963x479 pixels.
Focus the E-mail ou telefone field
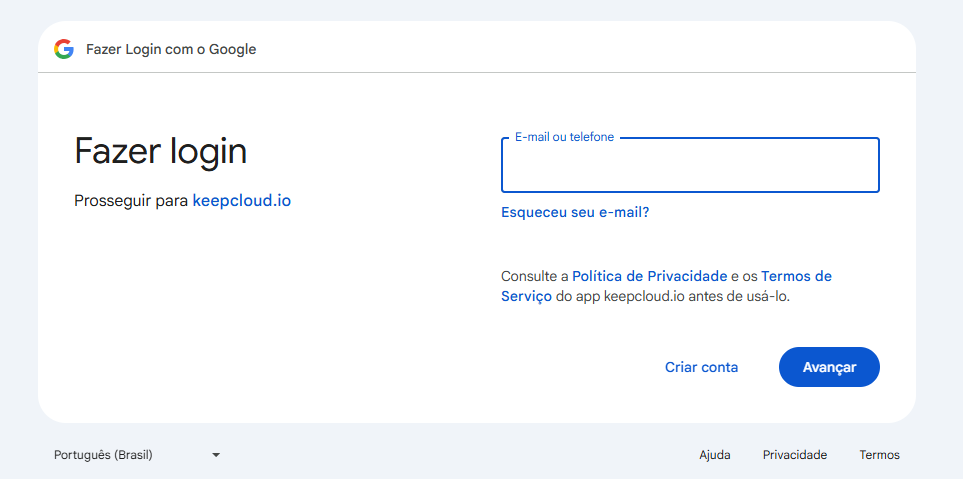[690, 165]
